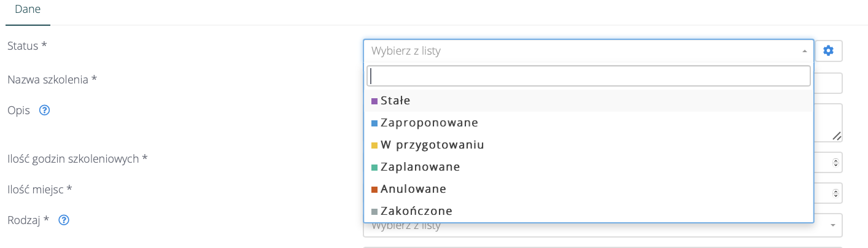Pick the W przygotowaniu status
The width and height of the screenshot is (868, 248).
pos(432,145)
